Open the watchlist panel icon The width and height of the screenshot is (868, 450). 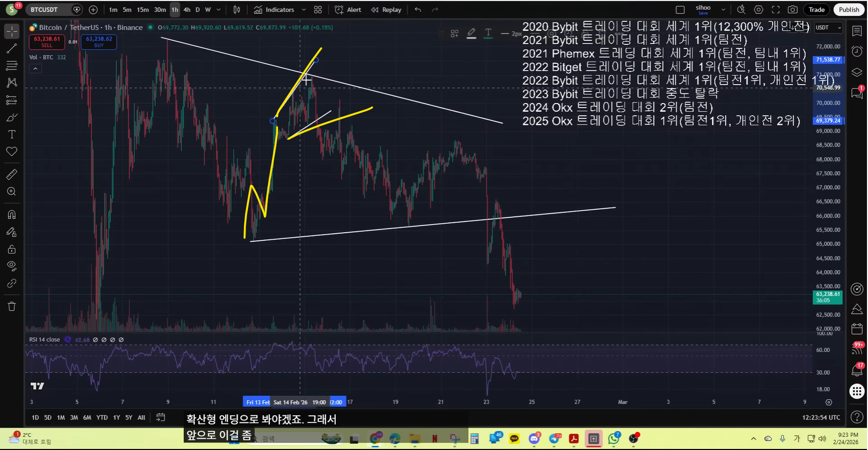click(857, 31)
